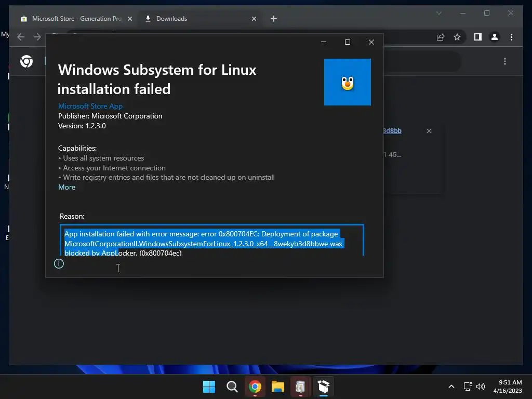
Task: Click the Chrome logo on Downloads page
Action: (26, 61)
